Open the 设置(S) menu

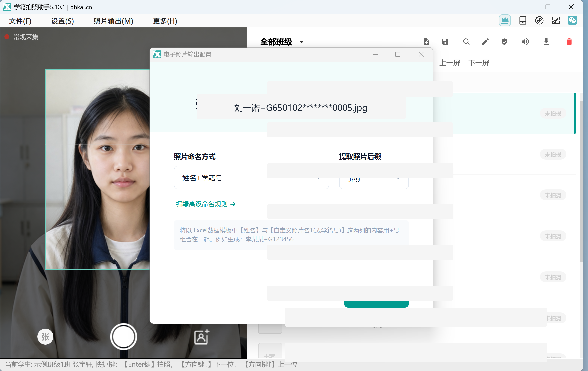point(63,21)
